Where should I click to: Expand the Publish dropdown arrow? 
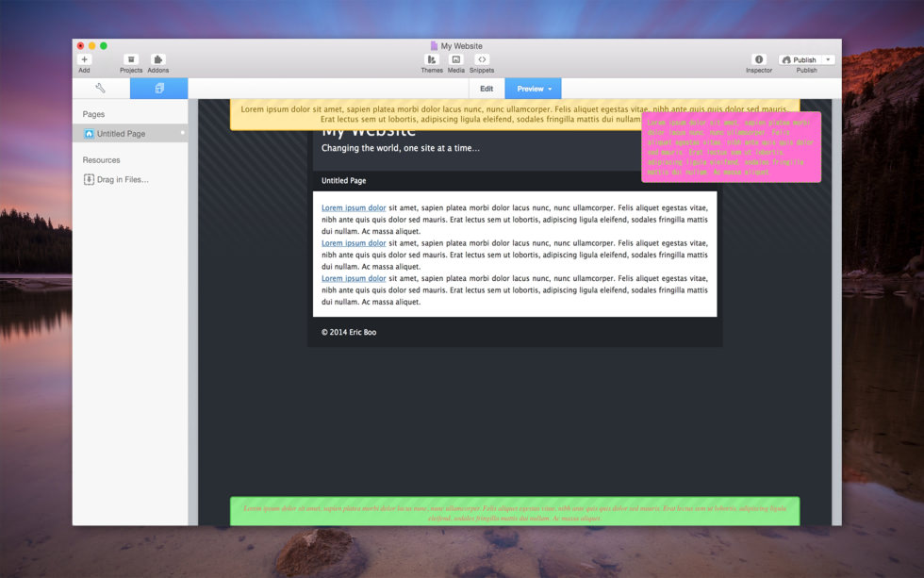[828, 59]
